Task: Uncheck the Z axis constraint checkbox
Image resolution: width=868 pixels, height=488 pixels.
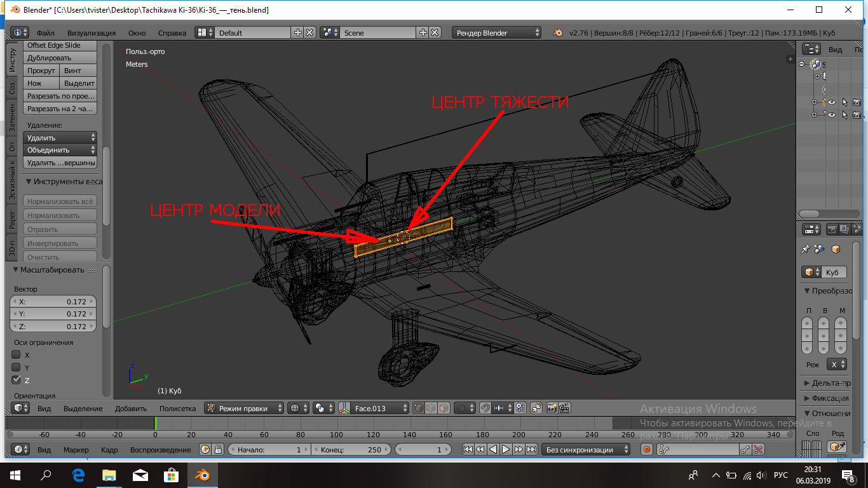Action: (x=17, y=380)
